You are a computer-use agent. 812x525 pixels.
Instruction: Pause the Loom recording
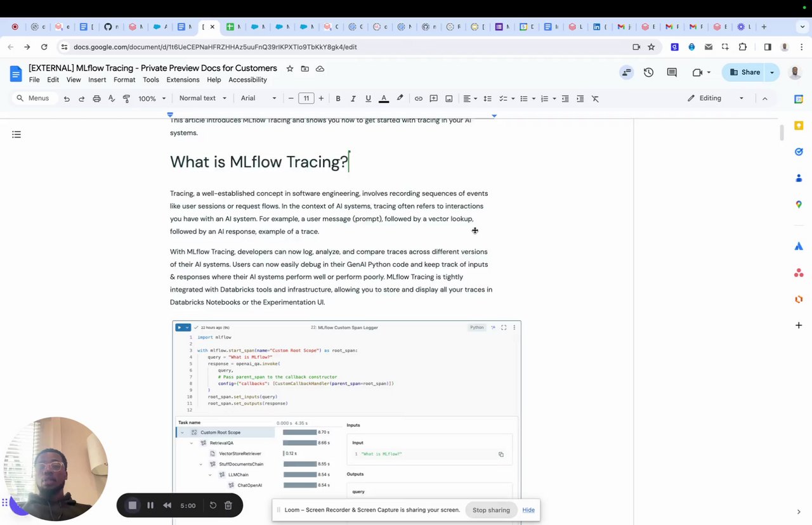pyautogui.click(x=150, y=505)
